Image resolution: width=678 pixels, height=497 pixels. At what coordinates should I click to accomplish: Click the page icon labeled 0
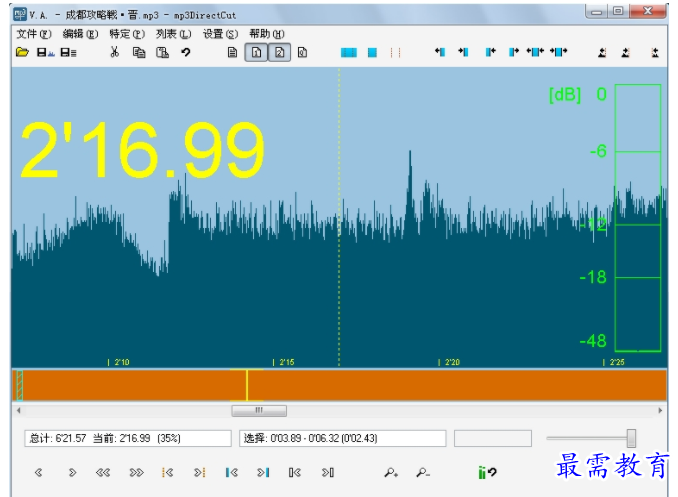tap(303, 52)
